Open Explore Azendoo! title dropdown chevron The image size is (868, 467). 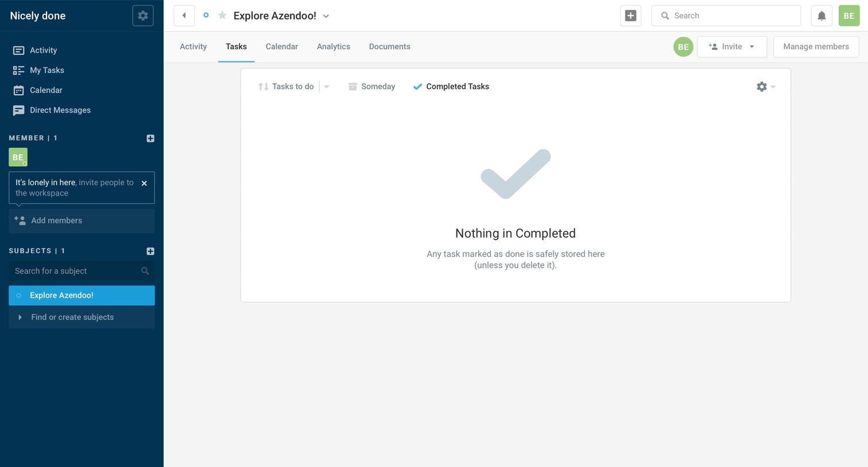pyautogui.click(x=326, y=16)
